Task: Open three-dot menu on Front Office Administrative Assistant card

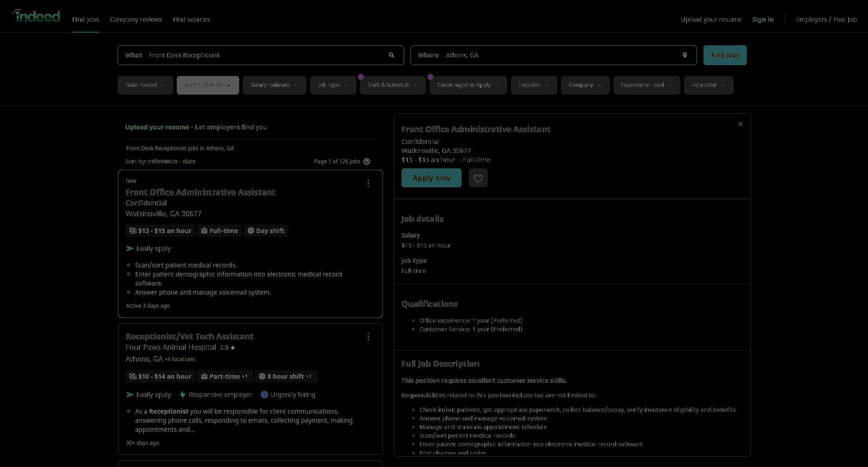Action: 368,183
